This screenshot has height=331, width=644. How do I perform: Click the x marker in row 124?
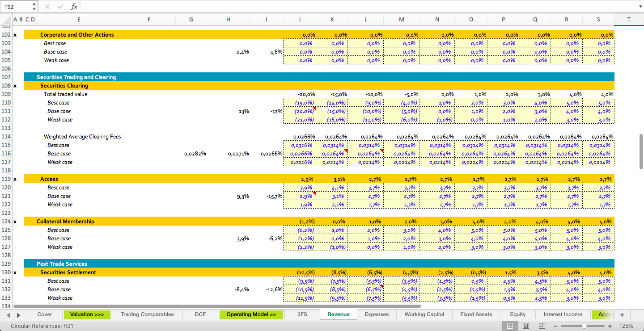click(x=15, y=222)
